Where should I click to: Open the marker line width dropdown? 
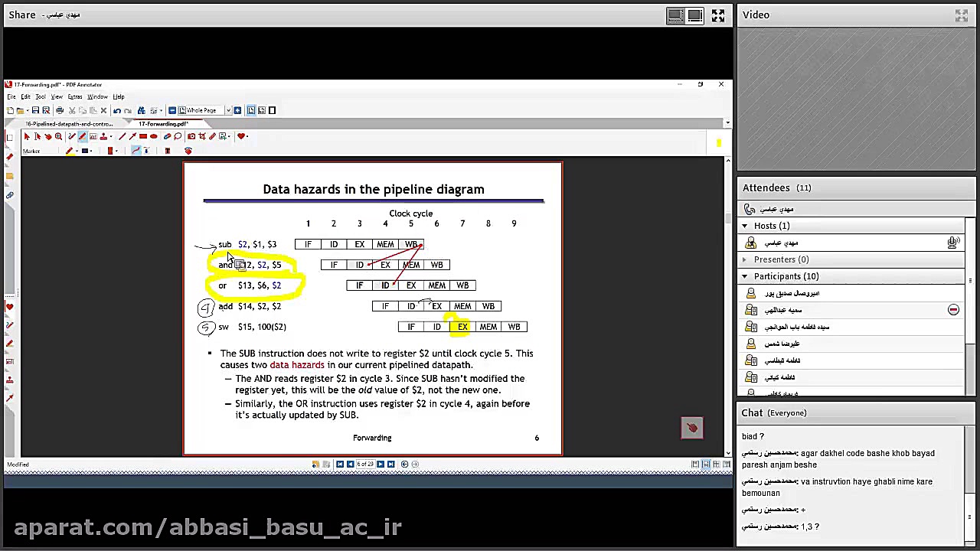click(x=93, y=151)
